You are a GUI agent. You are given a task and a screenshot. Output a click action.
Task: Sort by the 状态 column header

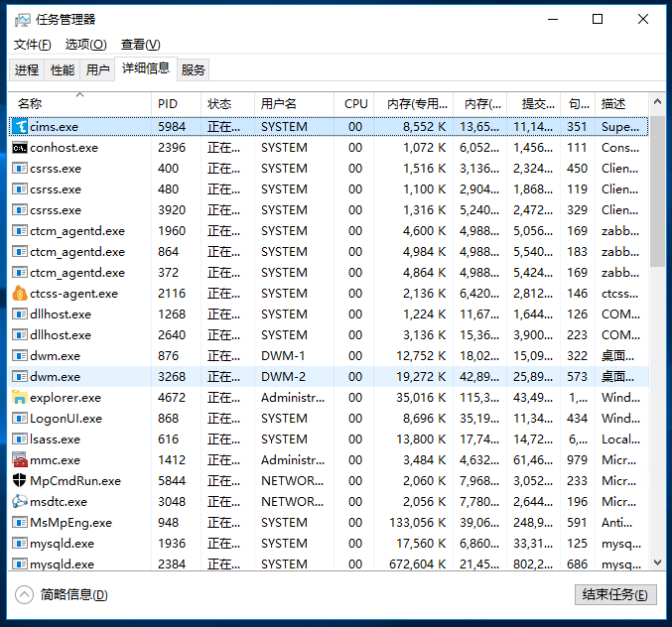coord(227,103)
